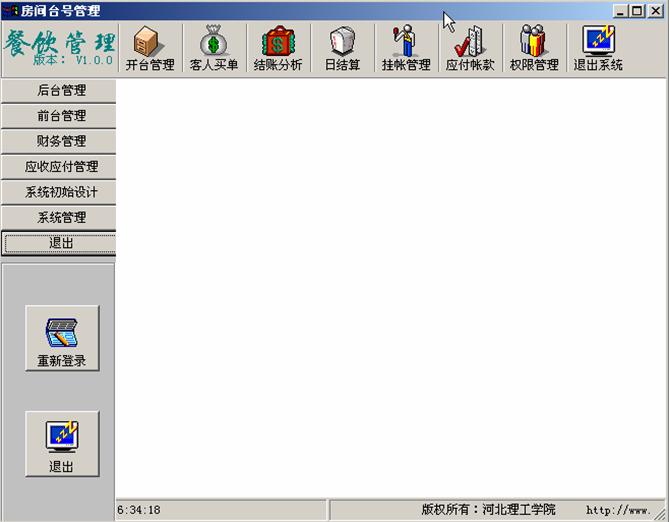The width and height of the screenshot is (669, 522).
Task: Select 系统管理 in the sidebar
Action: click(x=60, y=217)
